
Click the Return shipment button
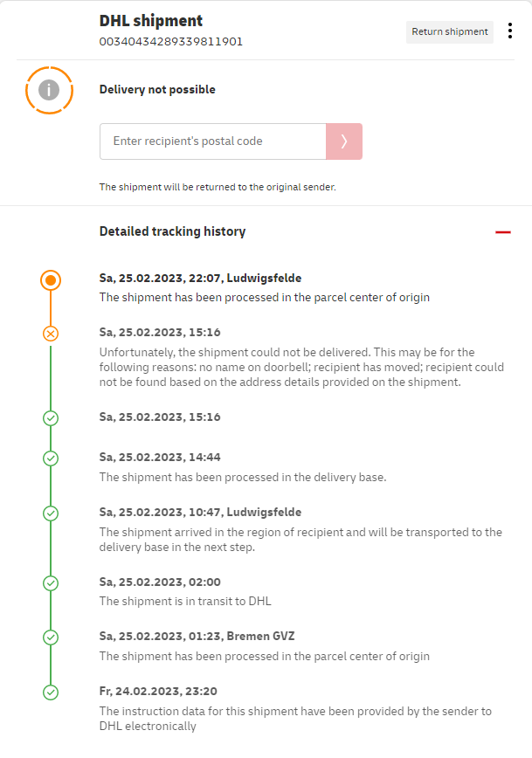click(450, 32)
